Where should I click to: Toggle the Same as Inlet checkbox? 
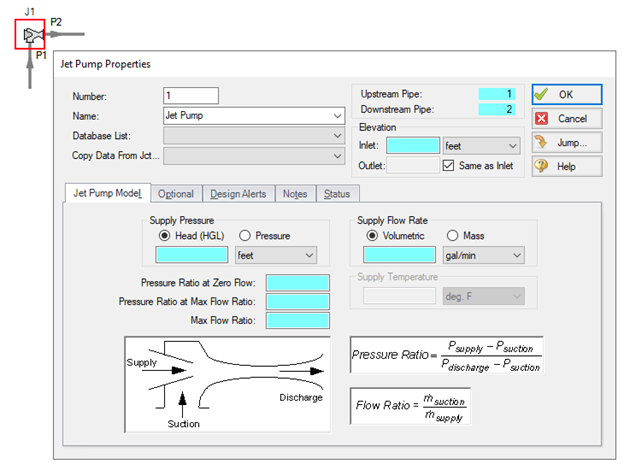tap(449, 165)
